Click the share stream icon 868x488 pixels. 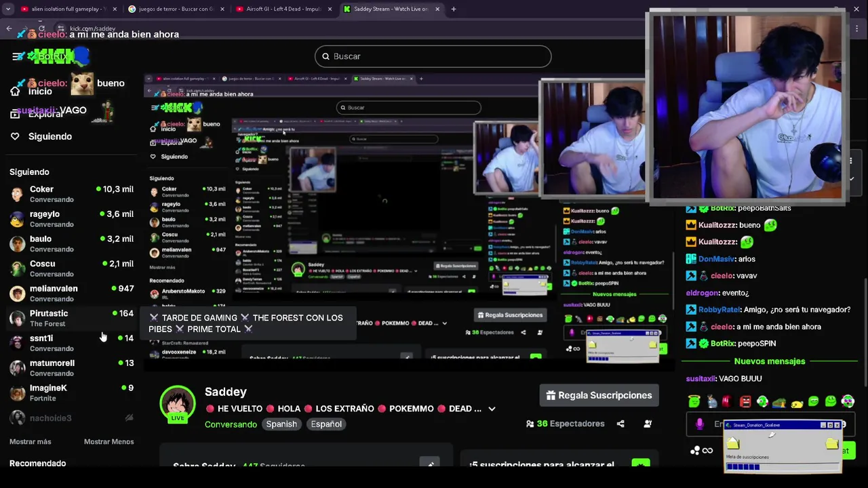[620, 424]
